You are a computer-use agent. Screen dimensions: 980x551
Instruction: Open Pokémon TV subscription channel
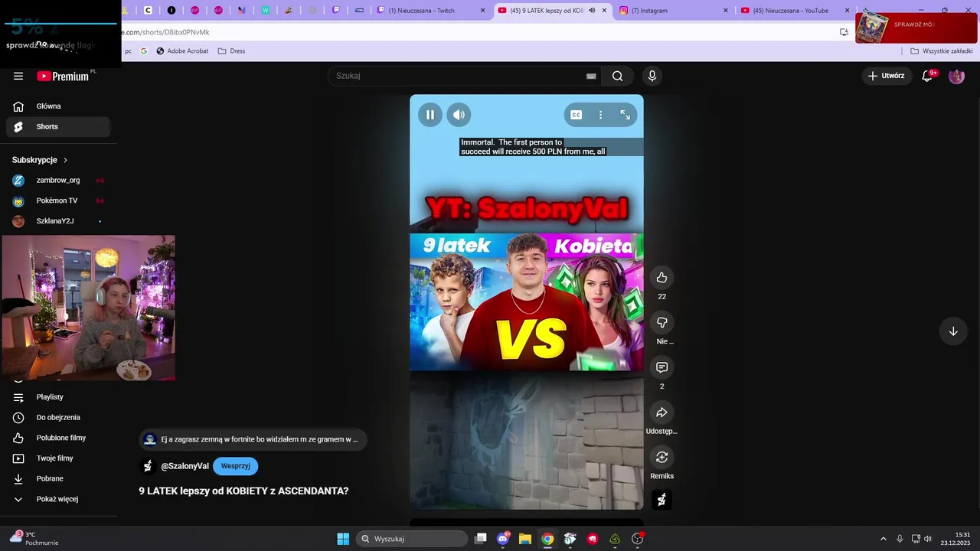click(58, 201)
